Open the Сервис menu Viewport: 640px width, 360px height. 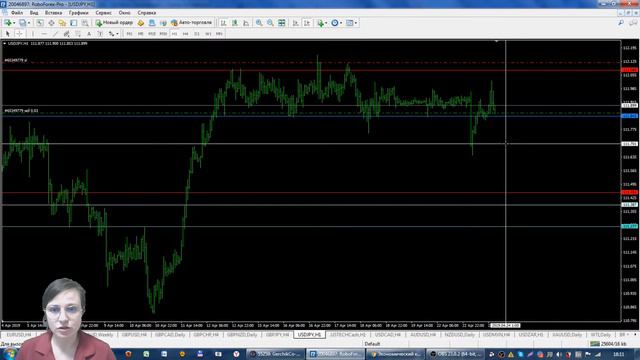(103, 13)
